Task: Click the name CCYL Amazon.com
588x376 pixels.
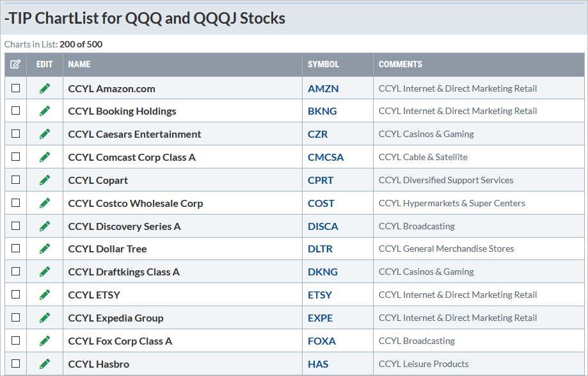Action: tap(111, 89)
